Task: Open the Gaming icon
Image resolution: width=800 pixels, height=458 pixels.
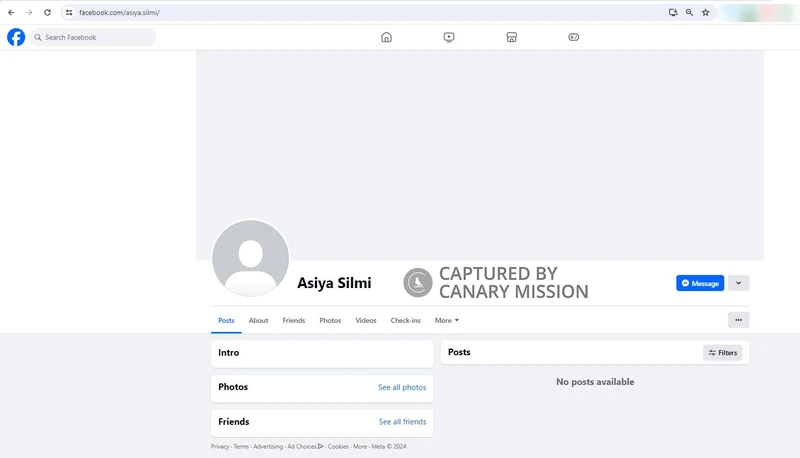Action: (573, 37)
